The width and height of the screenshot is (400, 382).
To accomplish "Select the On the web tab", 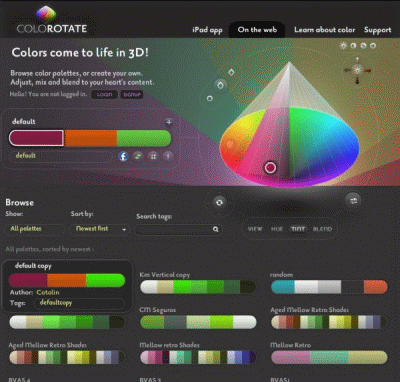I will click(x=257, y=30).
